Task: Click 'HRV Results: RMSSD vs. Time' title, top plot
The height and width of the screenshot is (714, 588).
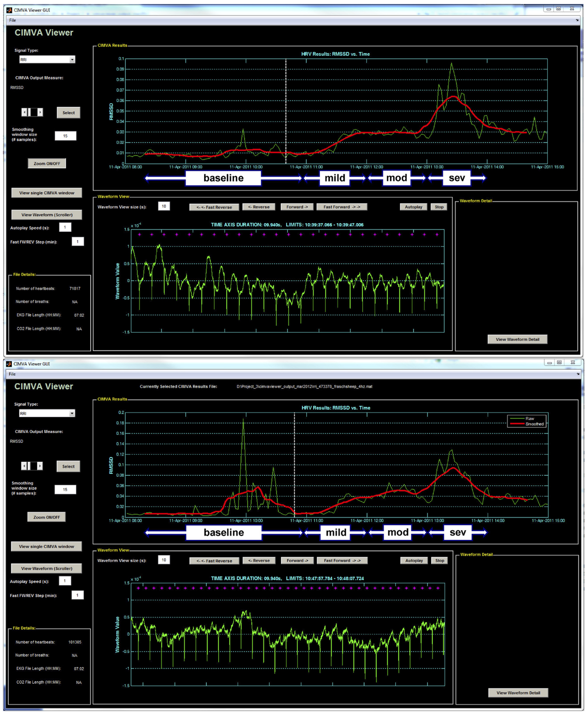Action: 336,54
